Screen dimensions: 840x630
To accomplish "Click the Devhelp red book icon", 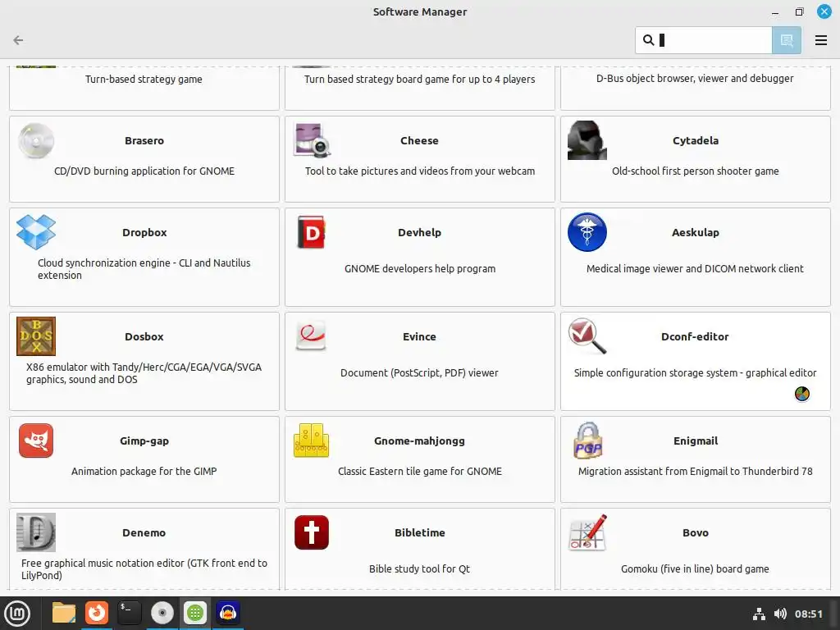I will [311, 232].
